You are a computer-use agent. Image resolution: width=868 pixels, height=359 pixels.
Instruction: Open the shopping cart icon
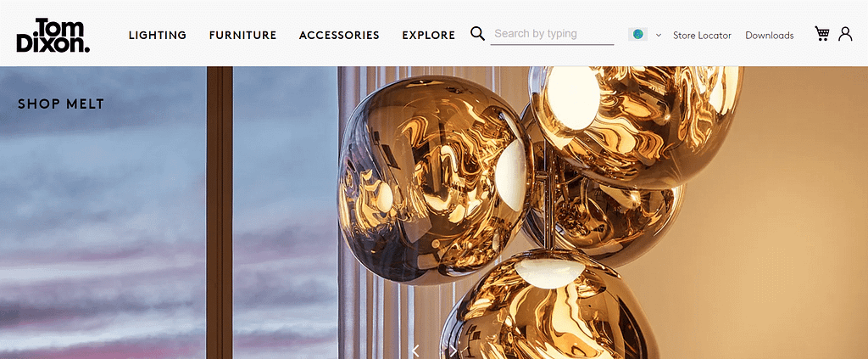tap(822, 34)
